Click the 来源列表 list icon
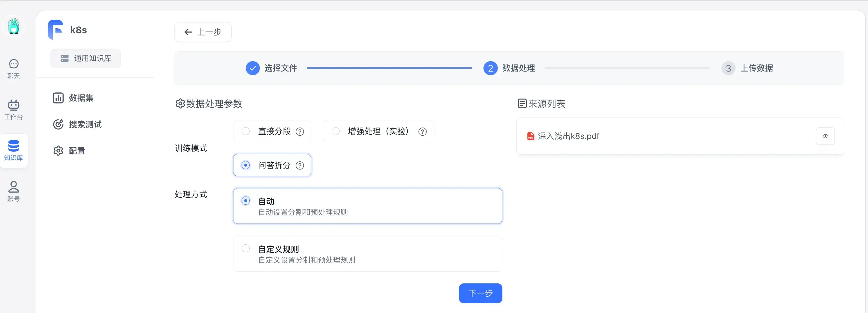The width and height of the screenshot is (868, 313). [x=522, y=104]
